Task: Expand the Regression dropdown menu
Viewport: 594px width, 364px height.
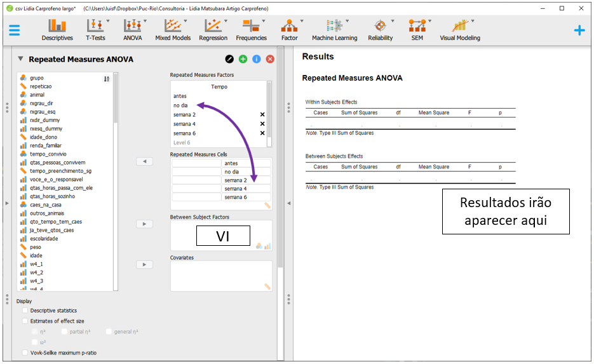Action: click(213, 29)
